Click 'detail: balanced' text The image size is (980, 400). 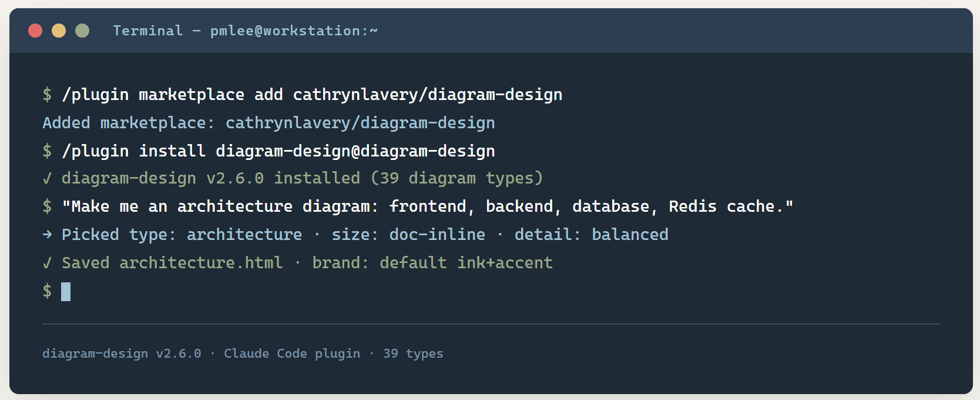(x=592, y=235)
